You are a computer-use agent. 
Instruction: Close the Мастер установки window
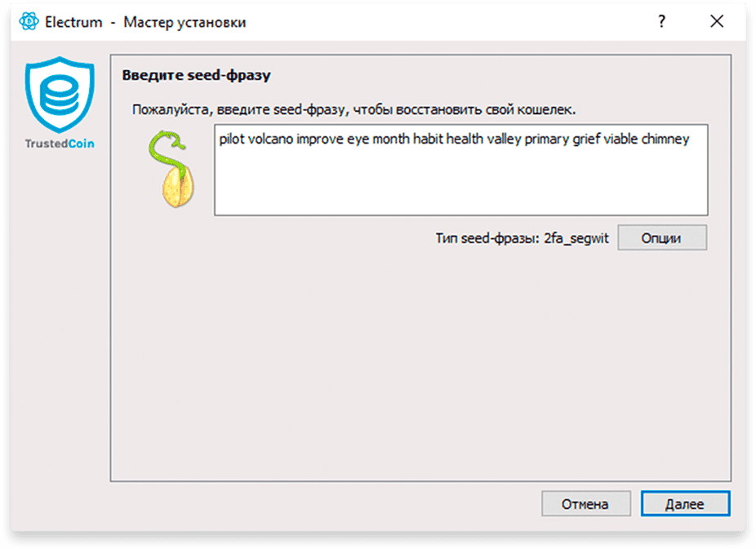point(717,22)
